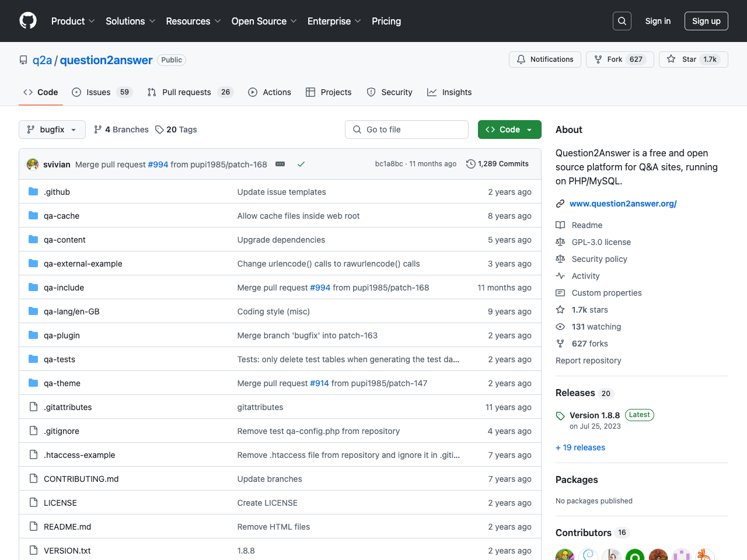The image size is (747, 560).
Task: Click the commit details ellipsis icon
Action: point(280,164)
